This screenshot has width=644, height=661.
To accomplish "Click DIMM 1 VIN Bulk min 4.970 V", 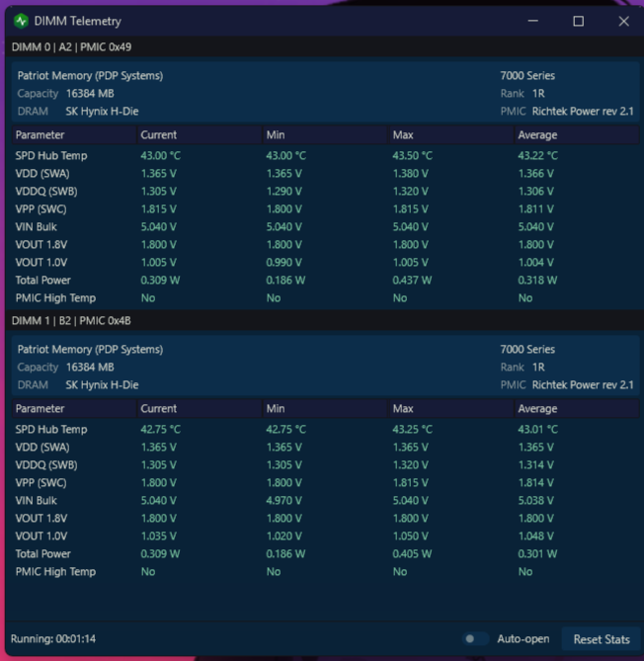I will (x=284, y=500).
